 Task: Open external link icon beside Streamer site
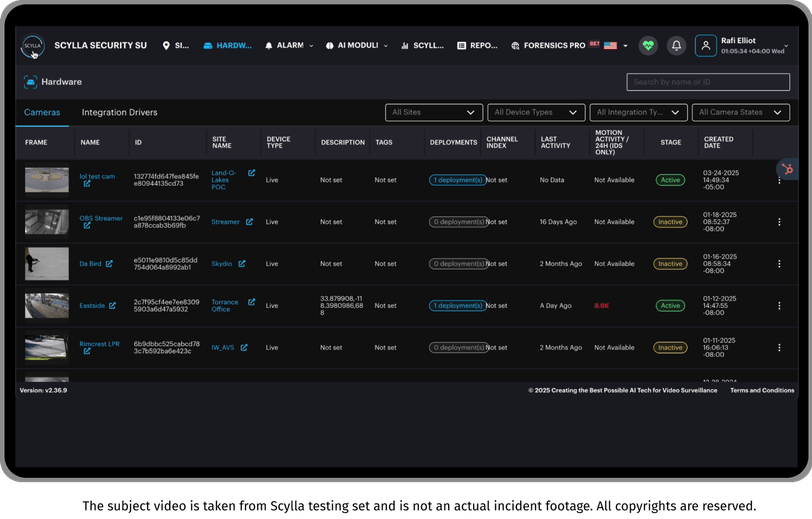250,222
